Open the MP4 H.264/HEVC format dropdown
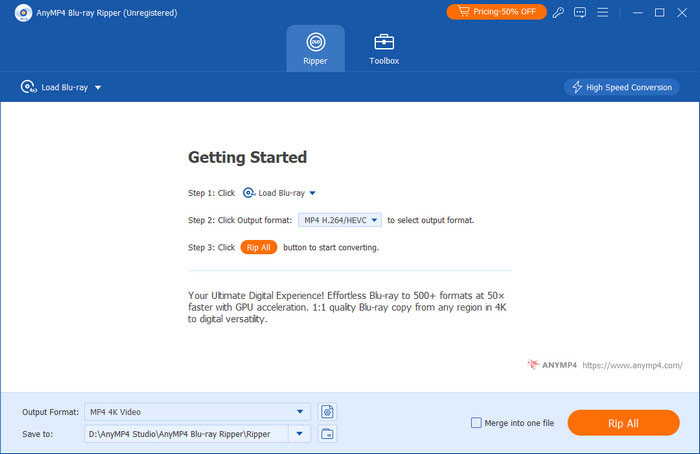This screenshot has height=454, width=700. pos(340,220)
